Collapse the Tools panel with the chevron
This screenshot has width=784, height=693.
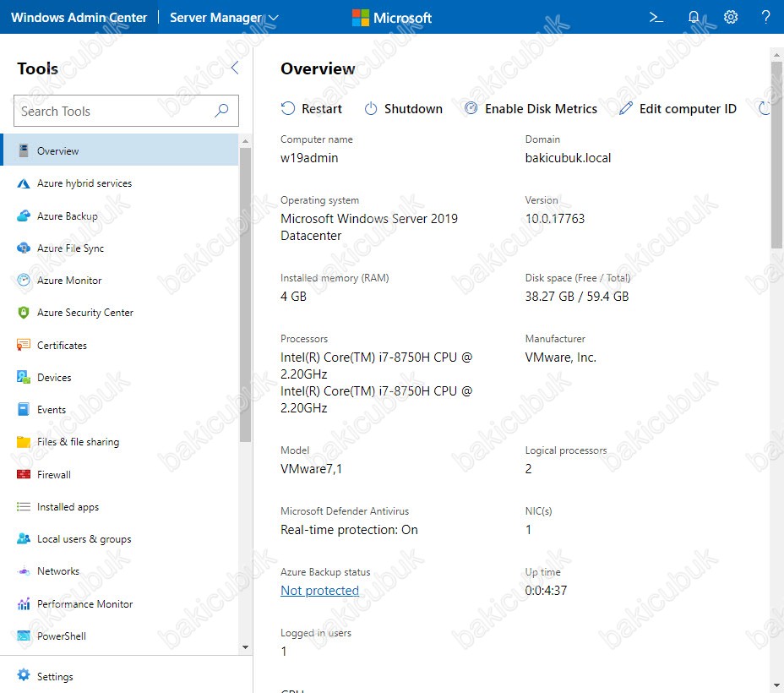(235, 68)
